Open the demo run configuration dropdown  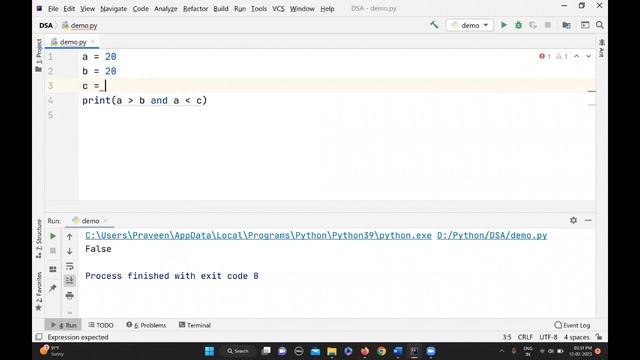(470, 25)
